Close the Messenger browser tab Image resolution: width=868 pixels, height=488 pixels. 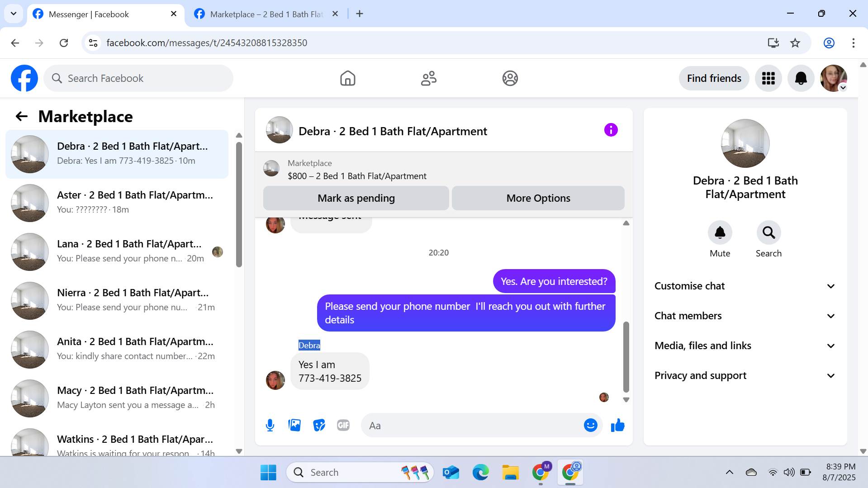pyautogui.click(x=174, y=14)
